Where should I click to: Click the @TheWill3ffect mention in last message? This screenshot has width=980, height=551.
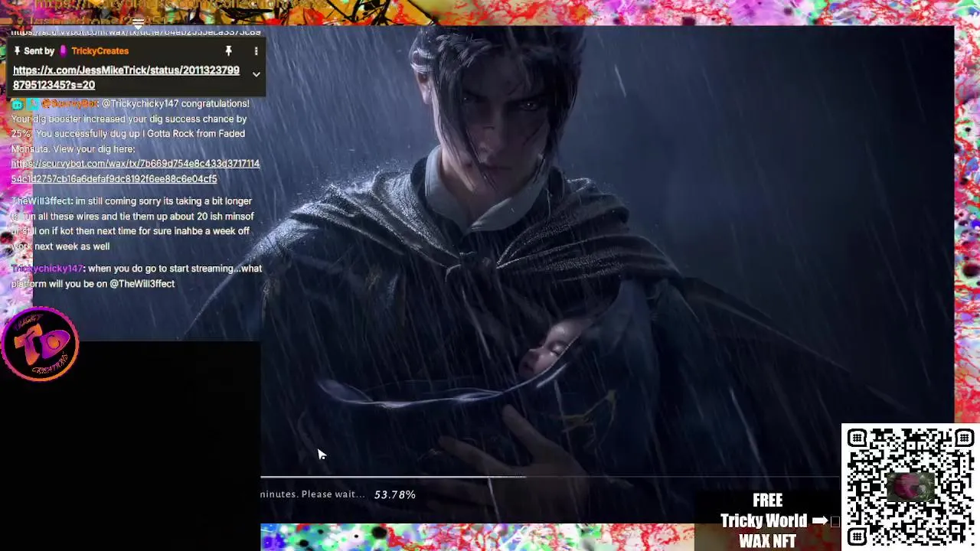tap(142, 284)
